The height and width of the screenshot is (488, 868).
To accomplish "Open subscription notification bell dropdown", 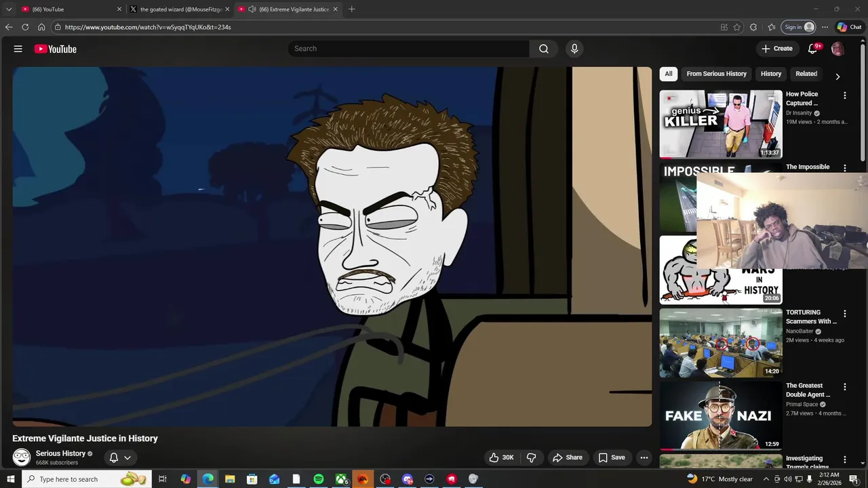I will (x=120, y=457).
